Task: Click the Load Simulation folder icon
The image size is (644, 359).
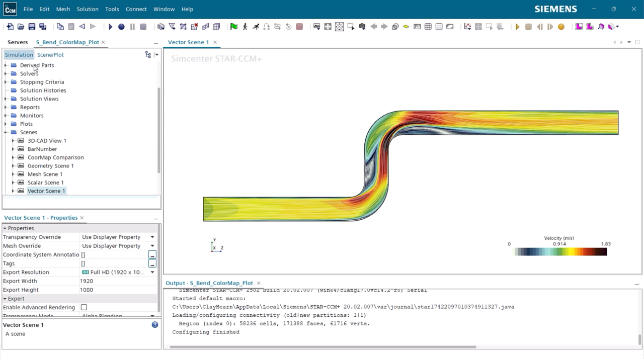Action: coord(21,27)
